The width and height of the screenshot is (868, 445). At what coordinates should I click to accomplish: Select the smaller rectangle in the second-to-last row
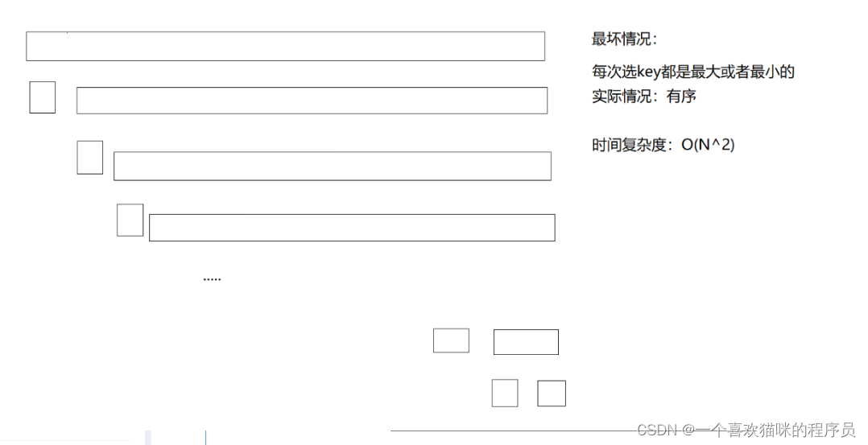(451, 340)
